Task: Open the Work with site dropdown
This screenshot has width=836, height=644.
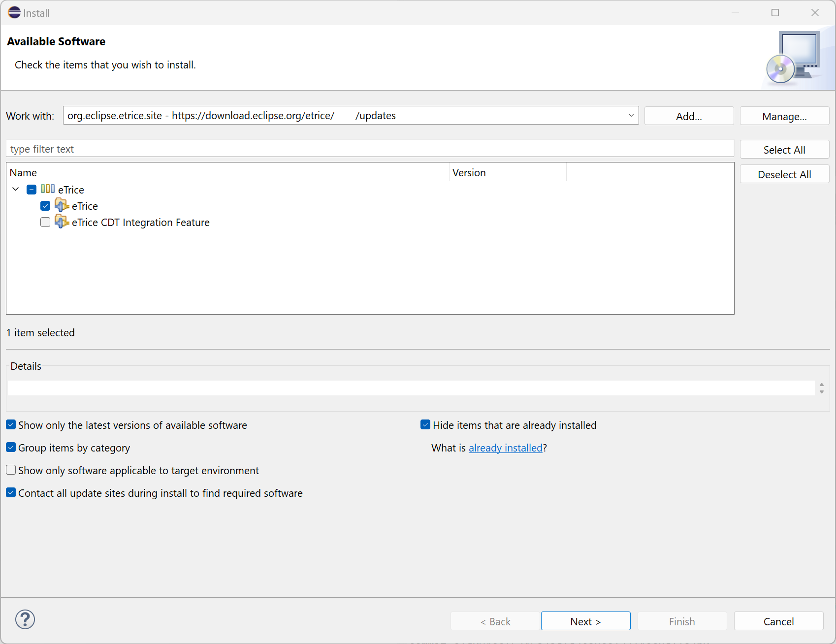Action: coord(631,115)
